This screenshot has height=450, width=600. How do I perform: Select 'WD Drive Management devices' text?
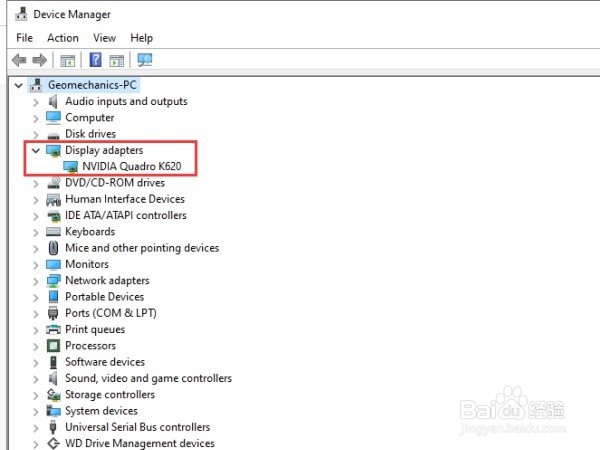pos(140,443)
